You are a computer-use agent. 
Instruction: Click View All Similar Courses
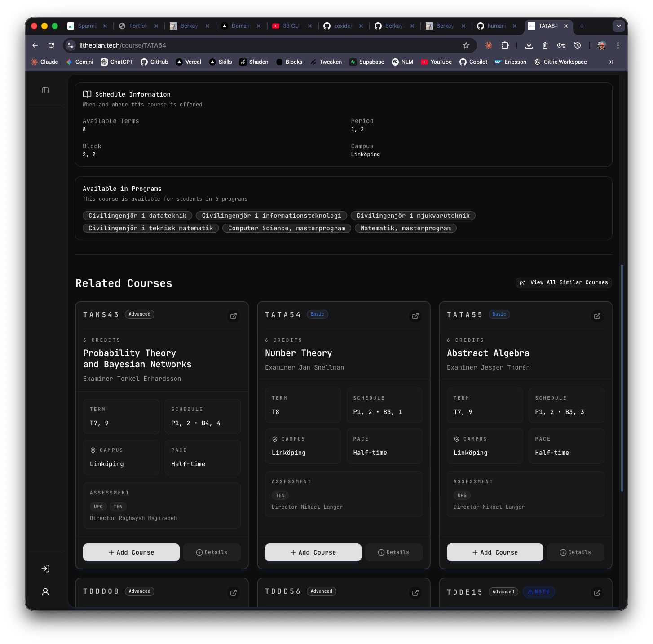563,282
